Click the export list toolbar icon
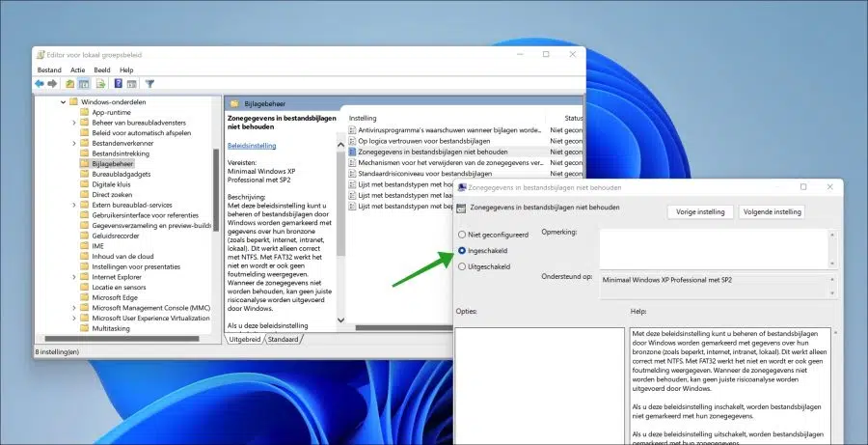 (x=100, y=84)
